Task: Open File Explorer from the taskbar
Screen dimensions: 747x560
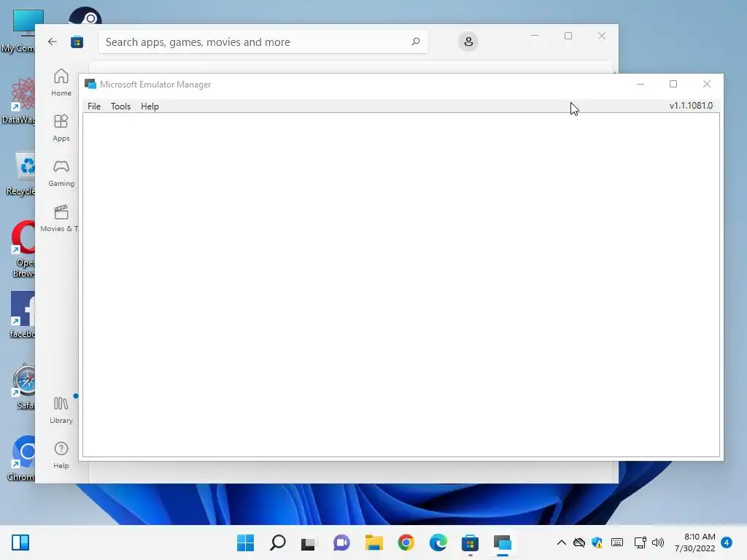Action: click(x=374, y=542)
